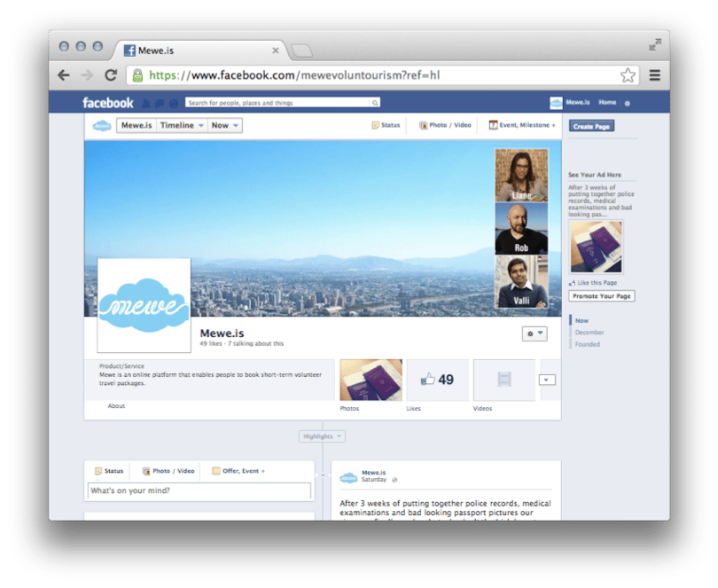Click Rob's photo on cover
The height and width of the screenshot is (588, 718).
point(521,228)
